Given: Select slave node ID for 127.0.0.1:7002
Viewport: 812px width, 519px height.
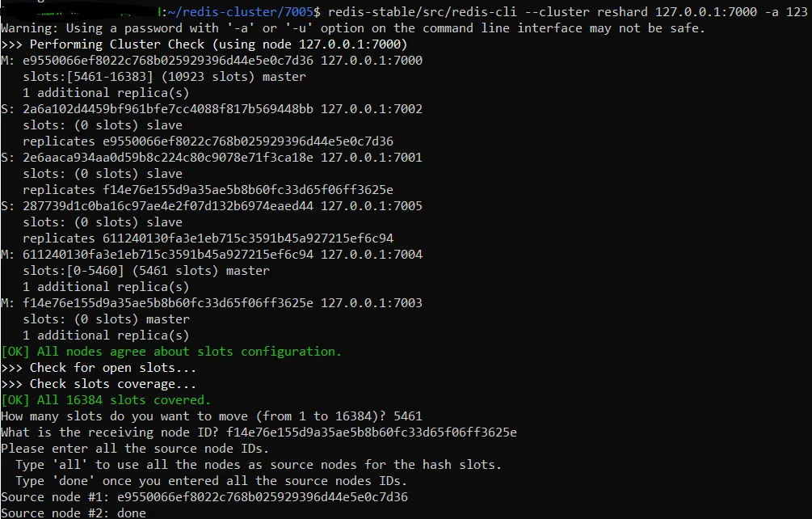Looking at the screenshot, I should (168, 109).
